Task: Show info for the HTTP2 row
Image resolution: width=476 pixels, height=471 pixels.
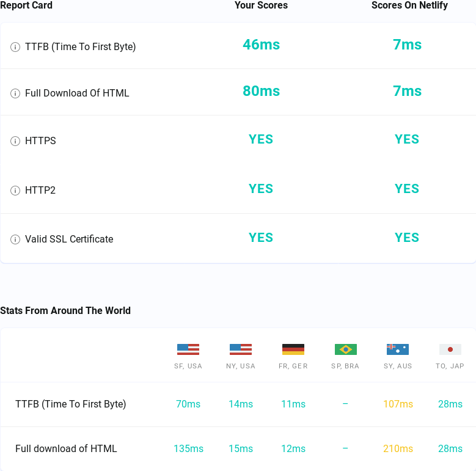Action: click(15, 191)
